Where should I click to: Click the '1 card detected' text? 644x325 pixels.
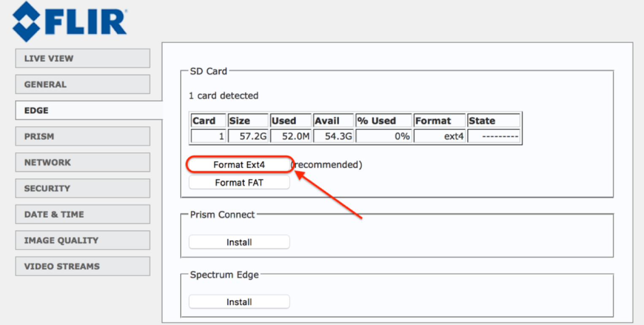[x=223, y=96]
